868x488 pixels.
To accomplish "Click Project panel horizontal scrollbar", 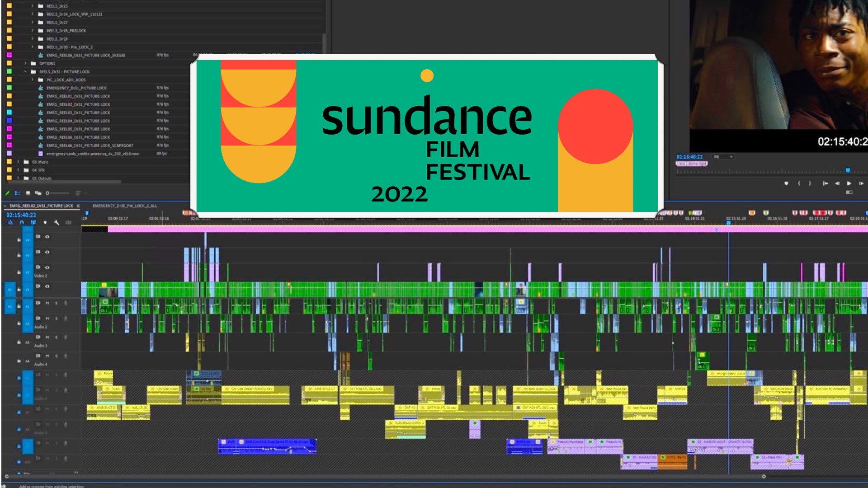I will (63, 182).
